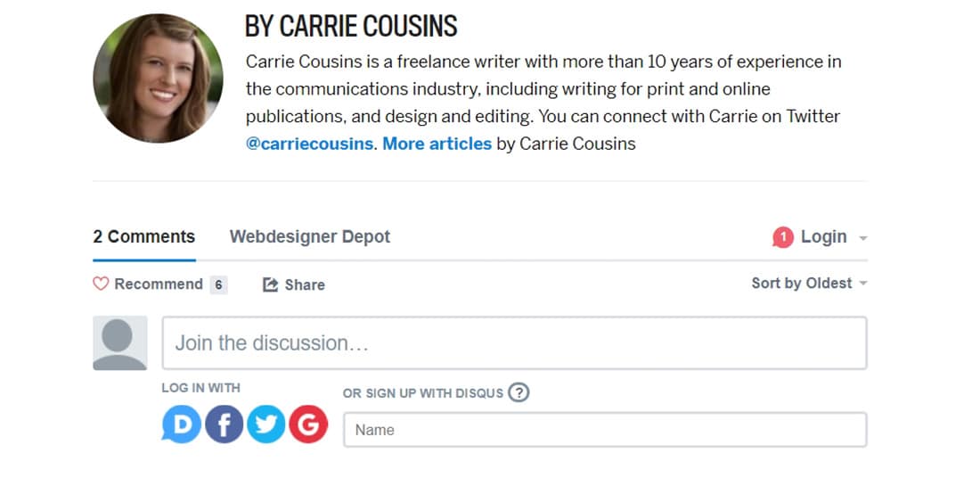980x478 pixels.
Task: Log in with the Facebook icon
Action: [225, 424]
